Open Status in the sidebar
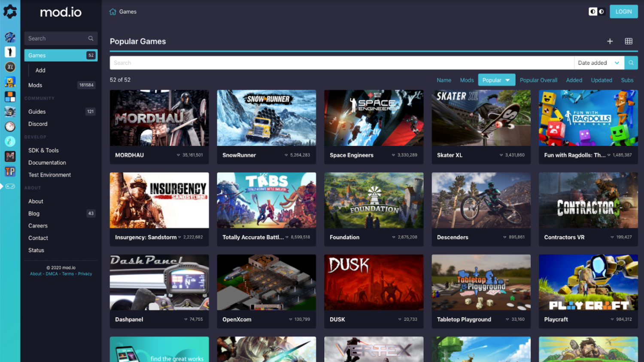 point(36,250)
